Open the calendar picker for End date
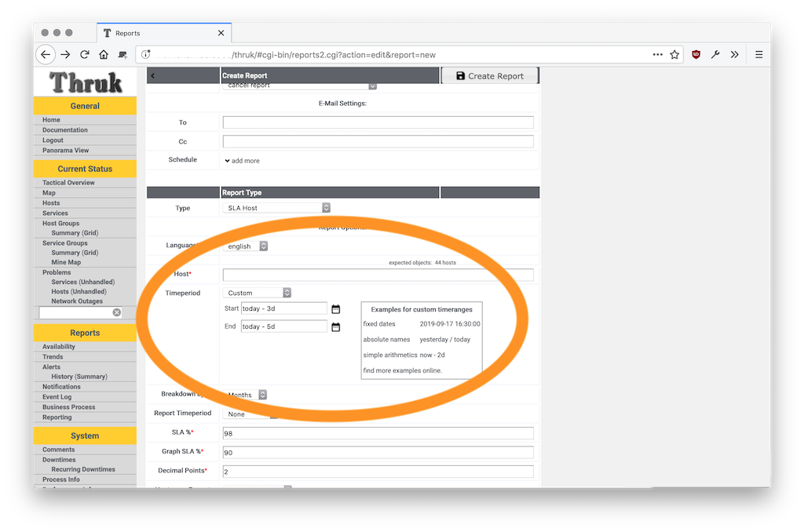804x532 pixels. tap(336, 327)
